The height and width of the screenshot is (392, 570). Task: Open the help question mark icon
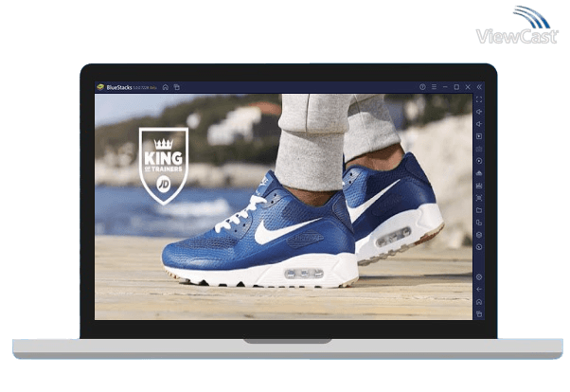(x=422, y=87)
